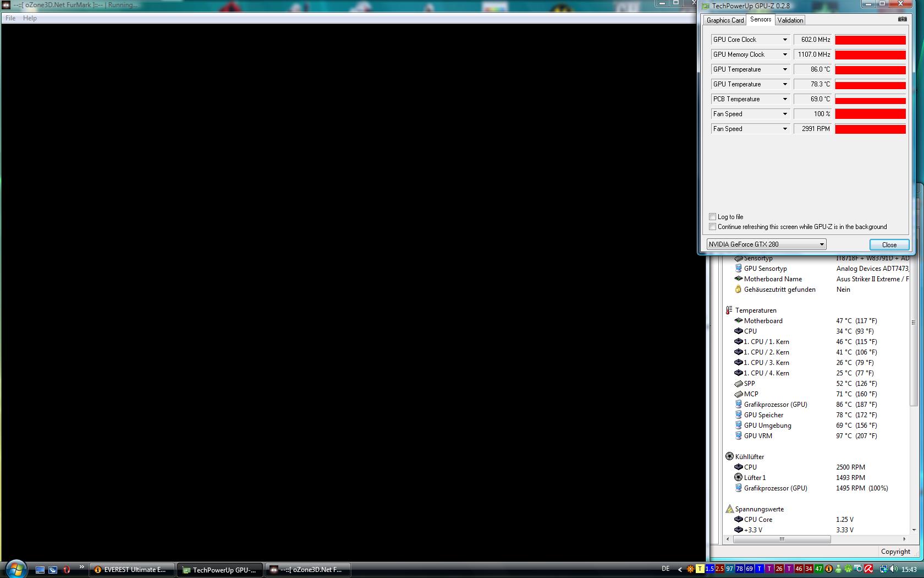Viewport: 924px width, 578px height.
Task: Switch to the Validation tab
Action: coord(790,20)
